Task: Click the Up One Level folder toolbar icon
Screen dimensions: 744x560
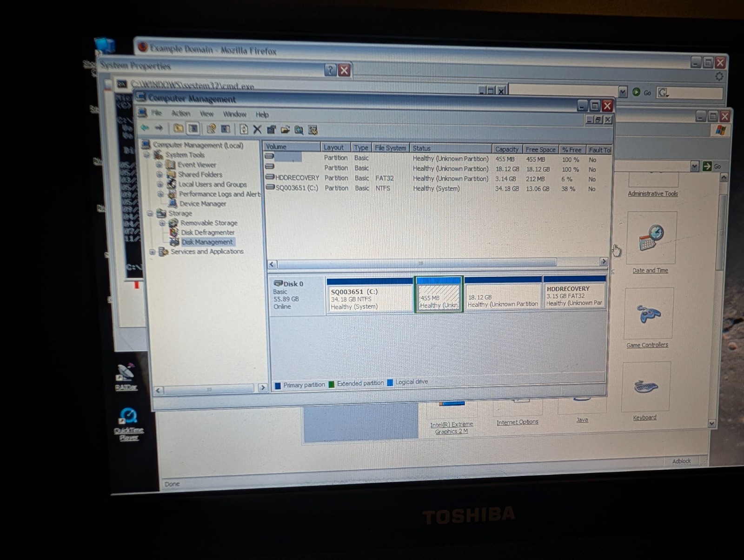Action: (x=178, y=128)
